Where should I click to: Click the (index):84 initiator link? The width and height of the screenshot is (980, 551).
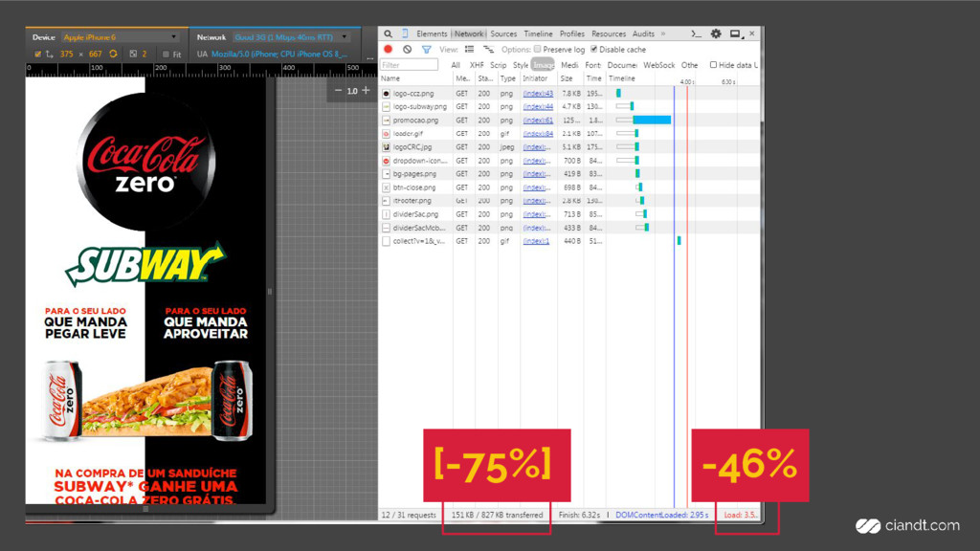pos(538,134)
